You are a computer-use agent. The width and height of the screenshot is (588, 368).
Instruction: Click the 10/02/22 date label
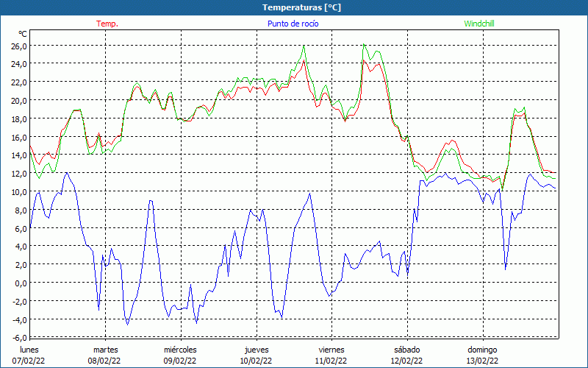coord(256,361)
